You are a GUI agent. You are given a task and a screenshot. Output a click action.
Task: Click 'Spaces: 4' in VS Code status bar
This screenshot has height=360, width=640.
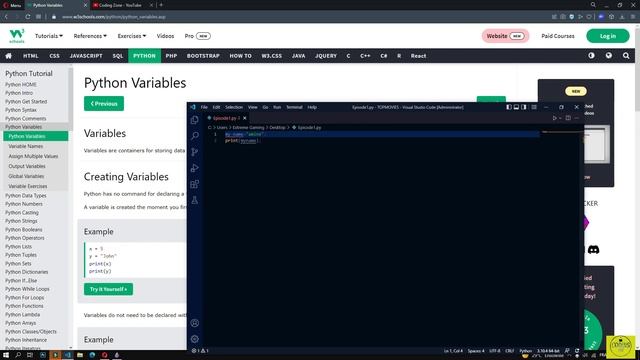point(476,351)
